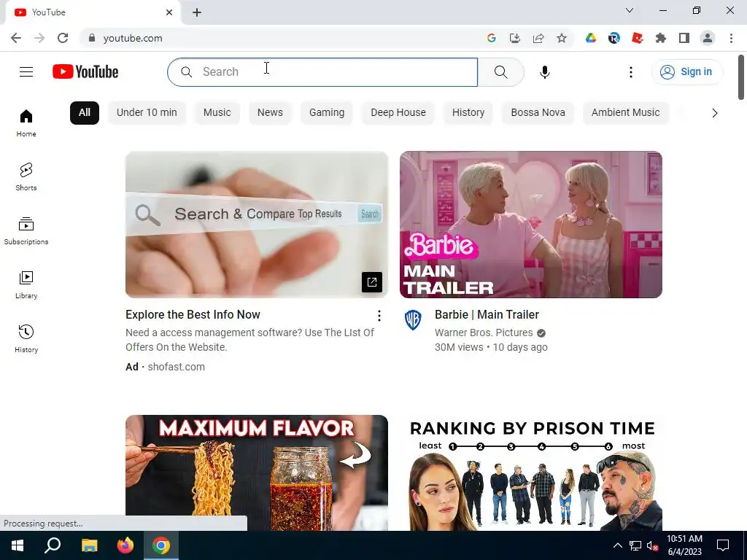Viewport: 747px width, 560px height.
Task: Open a new browser tab
Action: 197,12
